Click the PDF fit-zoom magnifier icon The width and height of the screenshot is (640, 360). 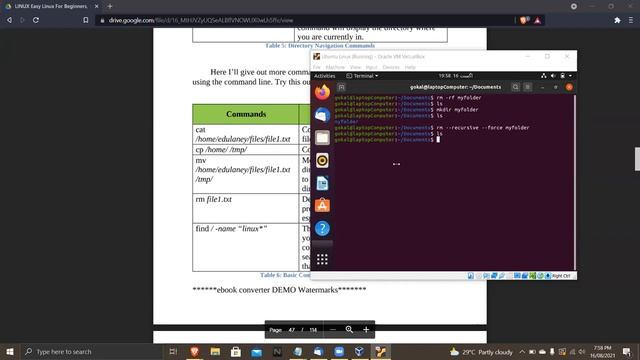[349, 329]
